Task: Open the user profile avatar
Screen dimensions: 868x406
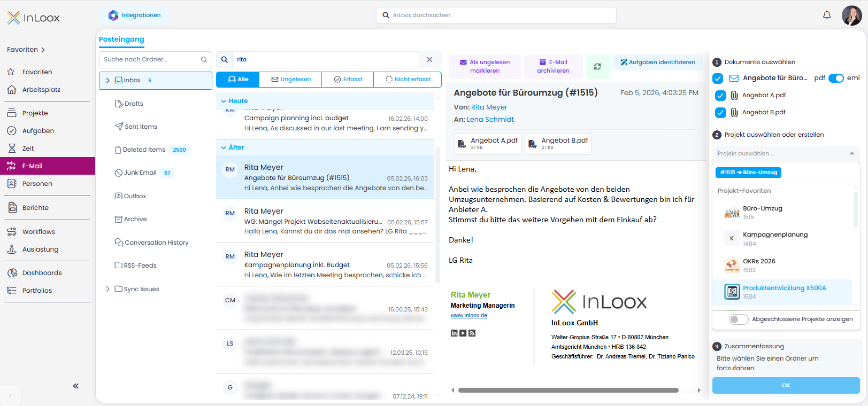Action: pyautogui.click(x=851, y=15)
